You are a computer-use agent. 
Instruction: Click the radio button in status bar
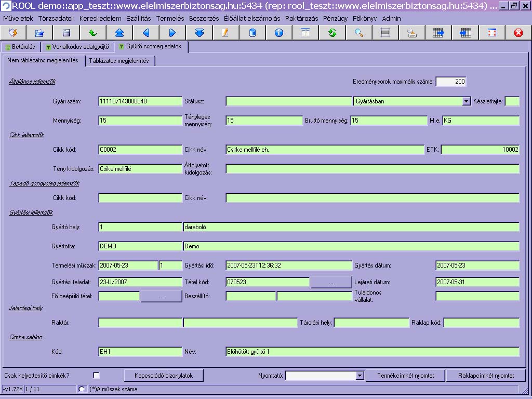click(82, 389)
